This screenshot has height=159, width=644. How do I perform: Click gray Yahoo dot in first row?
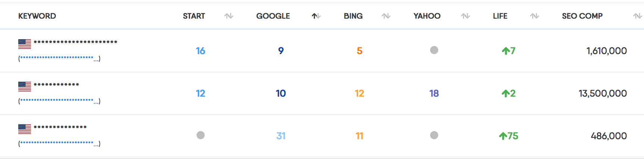point(434,50)
